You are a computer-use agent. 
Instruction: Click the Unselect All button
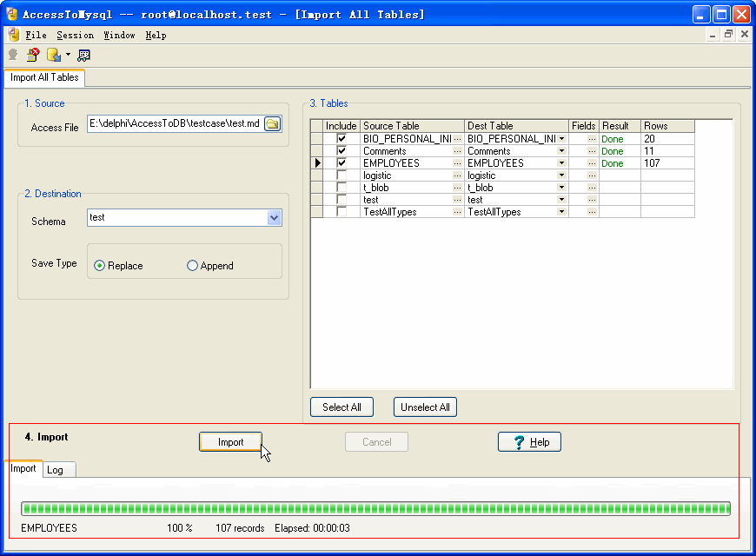(x=425, y=407)
